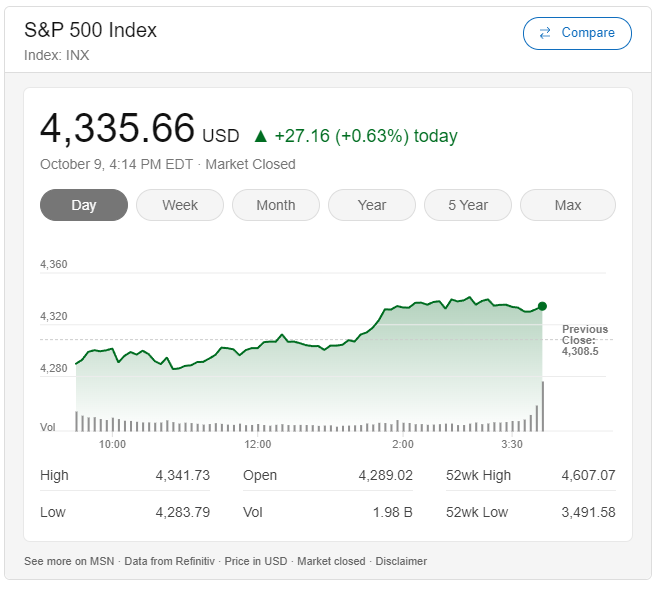Click the 2:00 time axis label

point(403,444)
